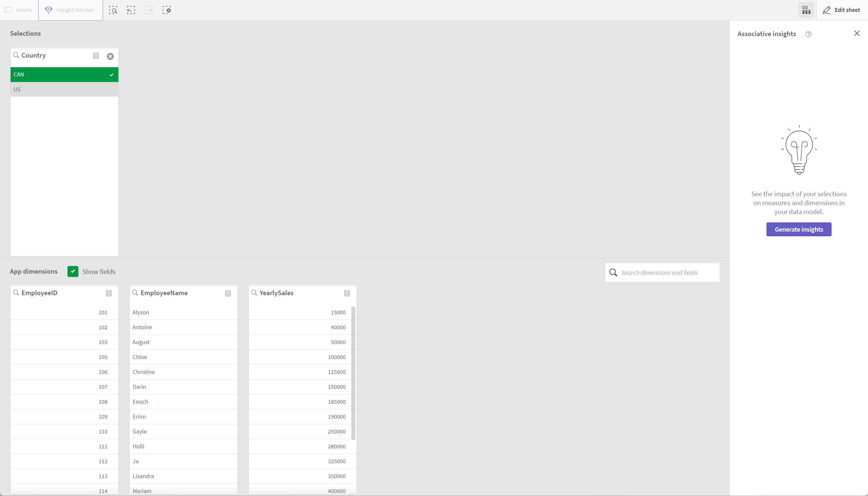The width and height of the screenshot is (868, 496).
Task: Click Generate insights button
Action: coord(799,229)
